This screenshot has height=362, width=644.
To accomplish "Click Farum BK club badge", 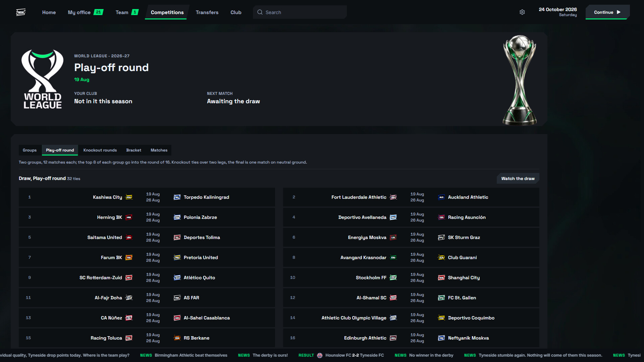I will [129, 257].
